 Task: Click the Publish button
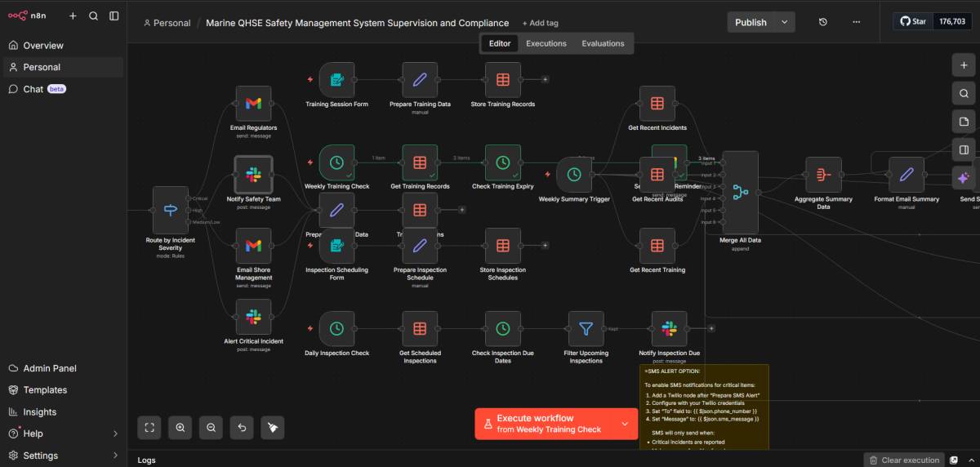coord(751,22)
